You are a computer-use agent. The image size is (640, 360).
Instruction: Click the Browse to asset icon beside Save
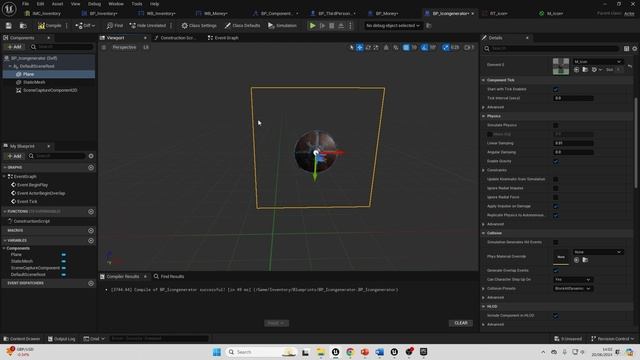[23, 26]
